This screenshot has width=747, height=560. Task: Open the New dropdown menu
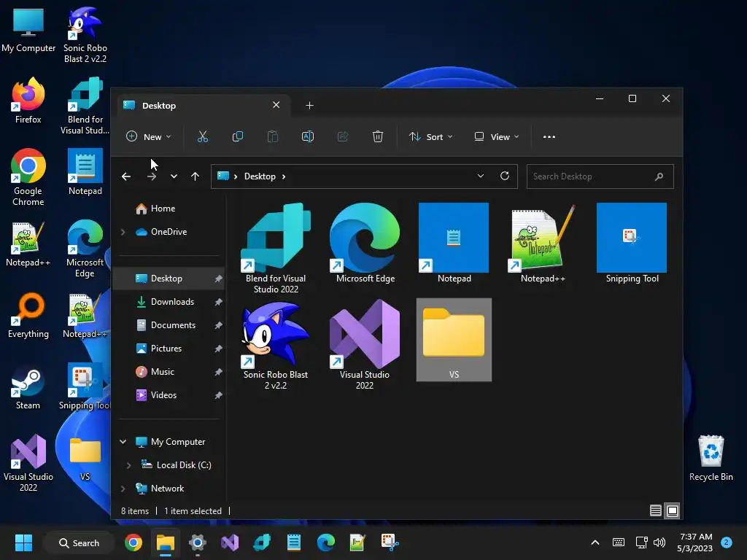click(x=148, y=136)
